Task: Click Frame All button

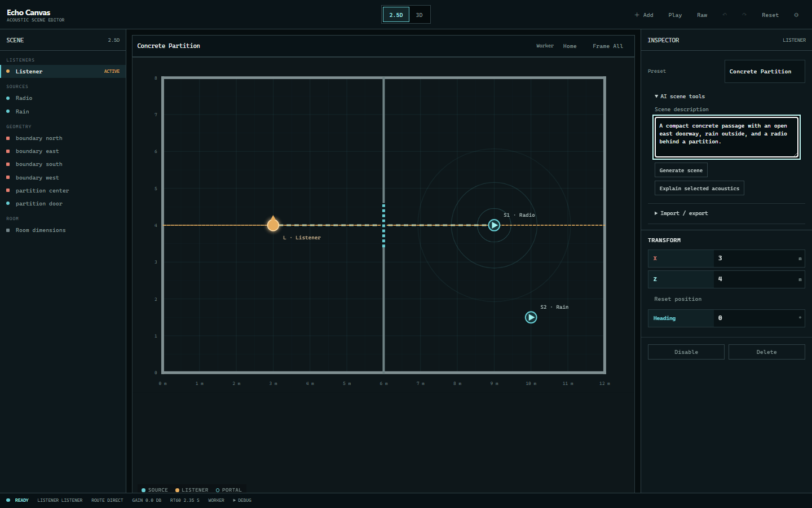Action: [608, 46]
